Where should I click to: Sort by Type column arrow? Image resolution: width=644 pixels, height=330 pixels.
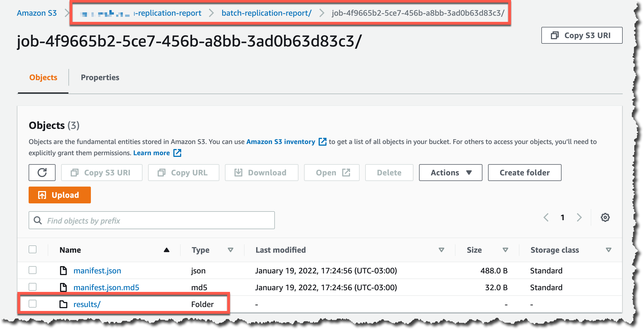point(231,250)
